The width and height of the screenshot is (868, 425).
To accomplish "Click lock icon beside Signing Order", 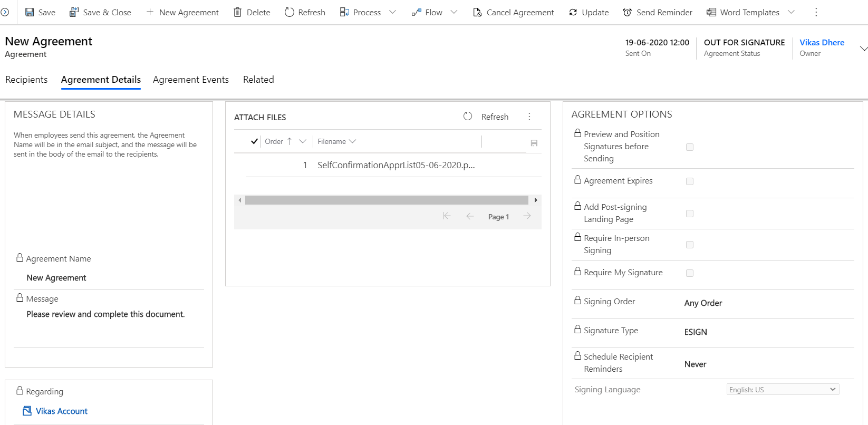I will [x=578, y=301].
